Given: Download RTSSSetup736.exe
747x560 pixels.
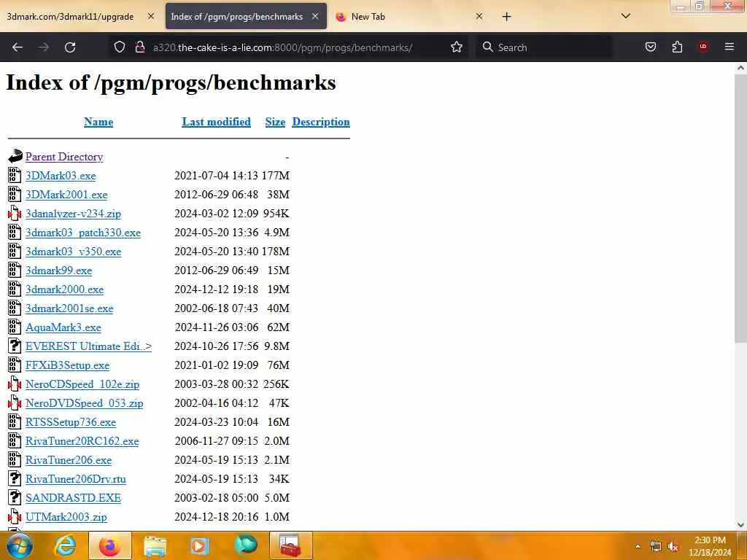Looking at the screenshot, I should (71, 422).
